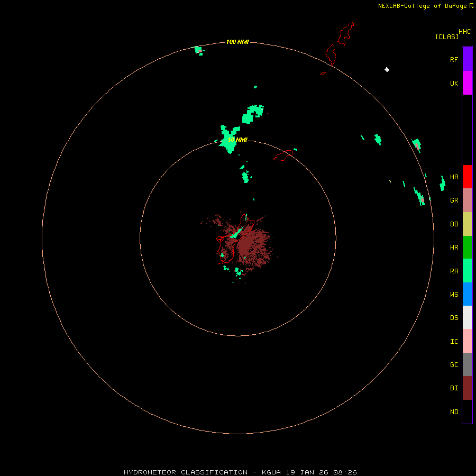Click the white diamond marker on the map
Viewport: 476px width, 476px height.
tap(387, 69)
